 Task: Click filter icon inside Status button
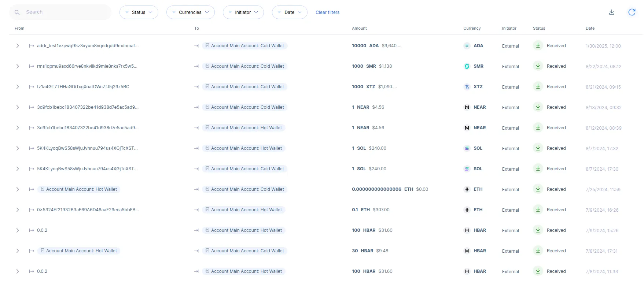[127, 12]
